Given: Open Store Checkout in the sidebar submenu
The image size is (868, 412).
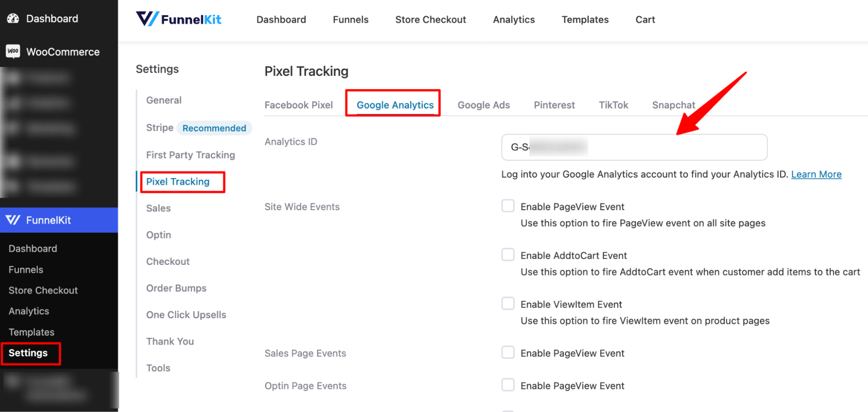Looking at the screenshot, I should pos(43,290).
